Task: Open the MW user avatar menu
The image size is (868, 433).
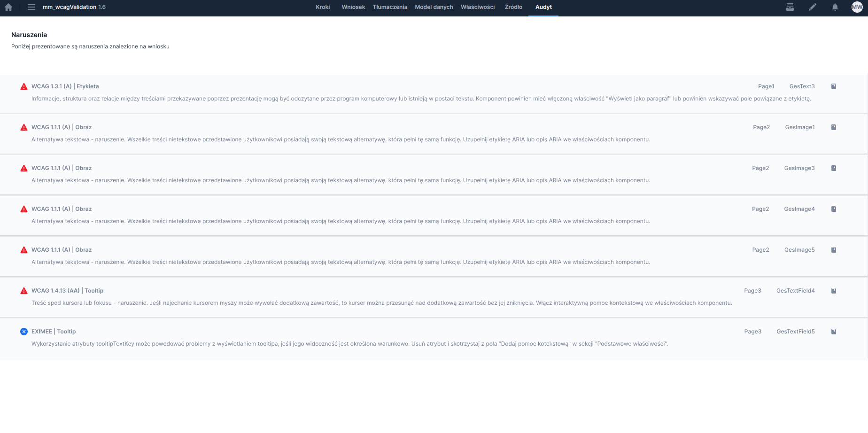Action: pos(857,7)
